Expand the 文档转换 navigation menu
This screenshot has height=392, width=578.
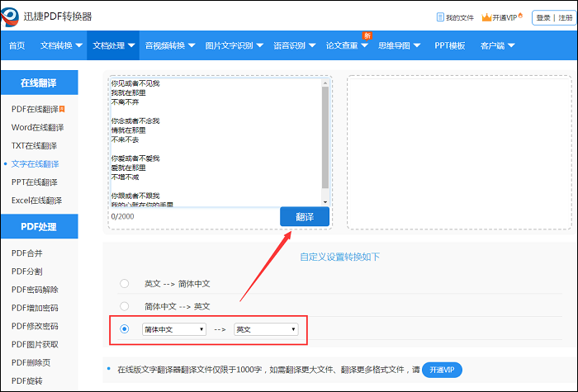pyautogui.click(x=60, y=45)
